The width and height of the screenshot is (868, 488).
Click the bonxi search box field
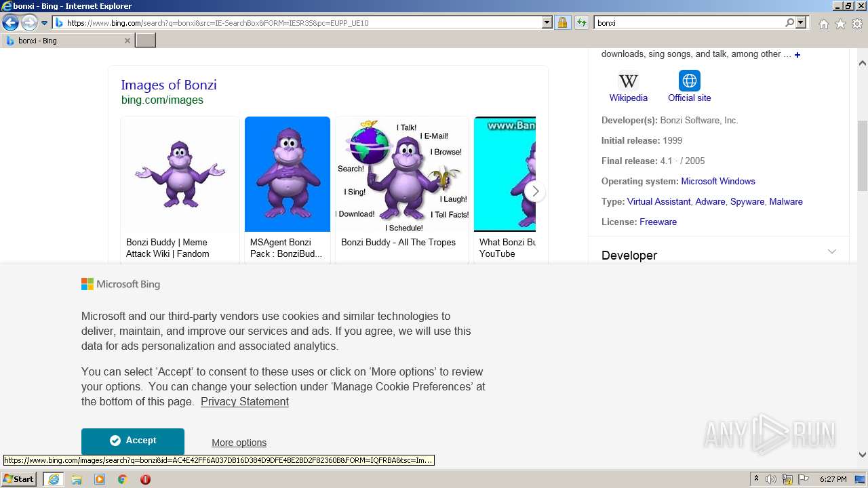689,23
